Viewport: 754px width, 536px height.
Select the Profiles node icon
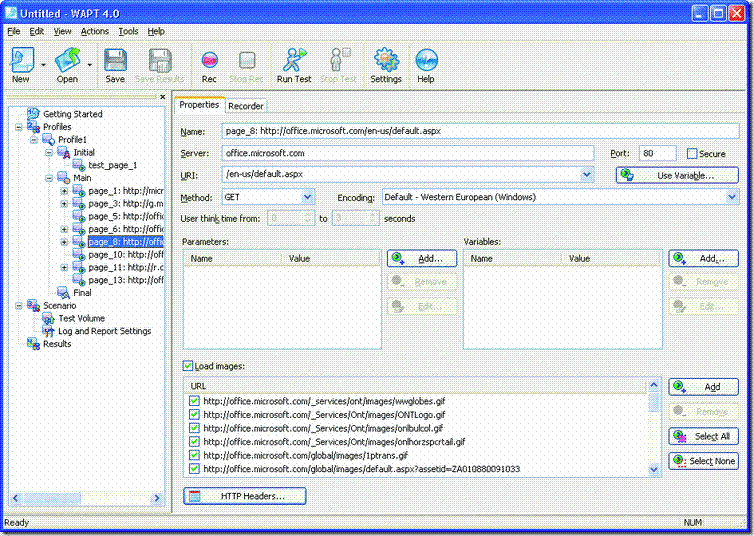33,127
